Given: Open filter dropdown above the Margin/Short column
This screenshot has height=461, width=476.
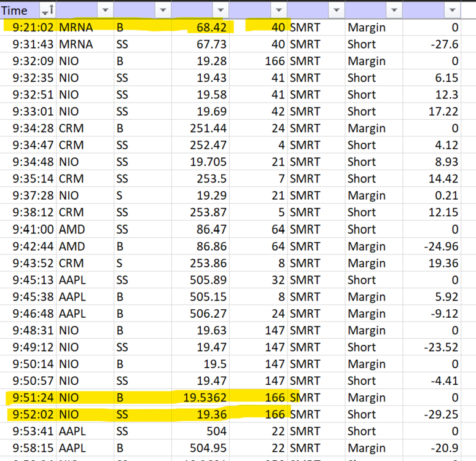Looking at the screenshot, I should pos(394,10).
